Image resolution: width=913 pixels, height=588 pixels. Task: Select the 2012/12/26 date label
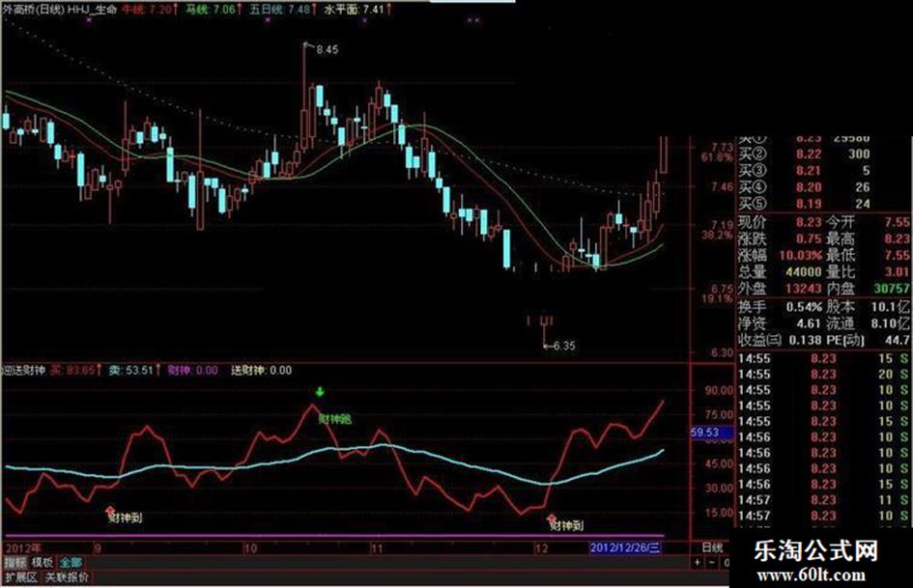point(625,547)
